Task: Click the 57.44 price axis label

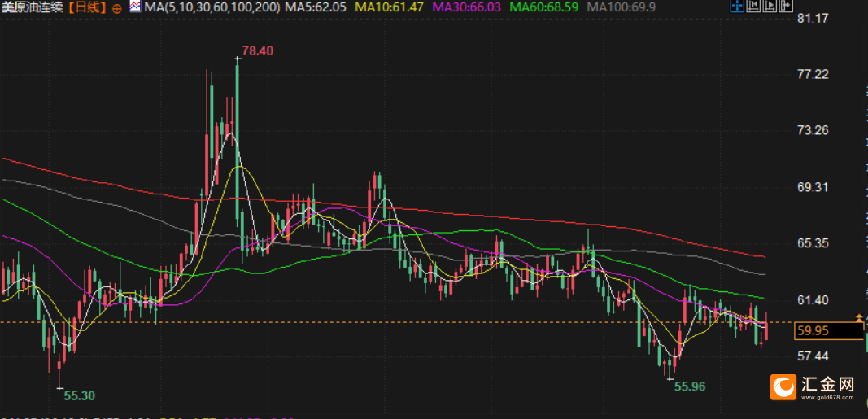Action: click(x=813, y=356)
